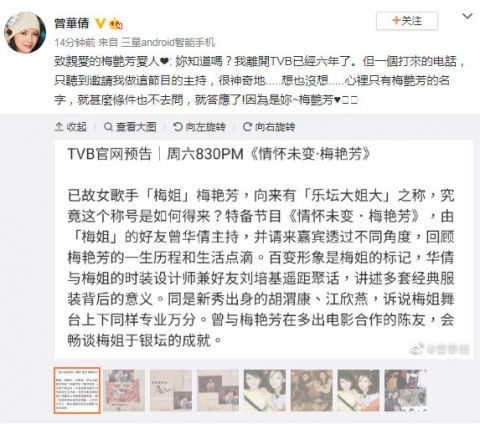480x424 pixels.
Task: Select the second thumbnail in the image strip
Action: point(124,390)
